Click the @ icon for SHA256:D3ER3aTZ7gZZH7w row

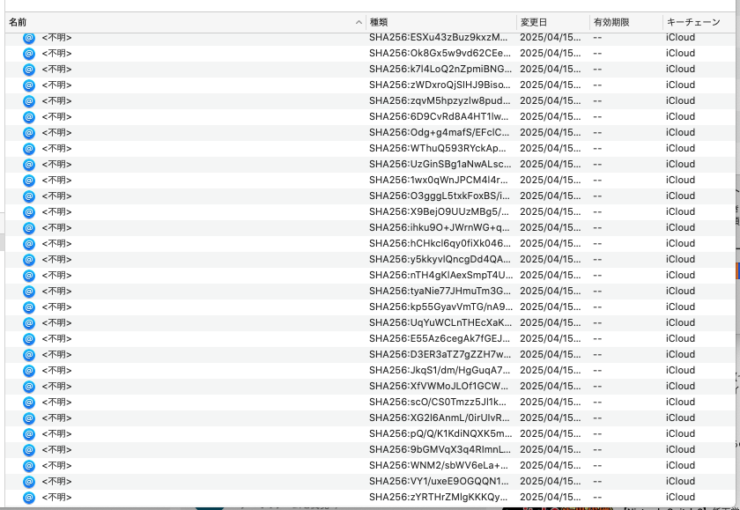(x=29, y=354)
